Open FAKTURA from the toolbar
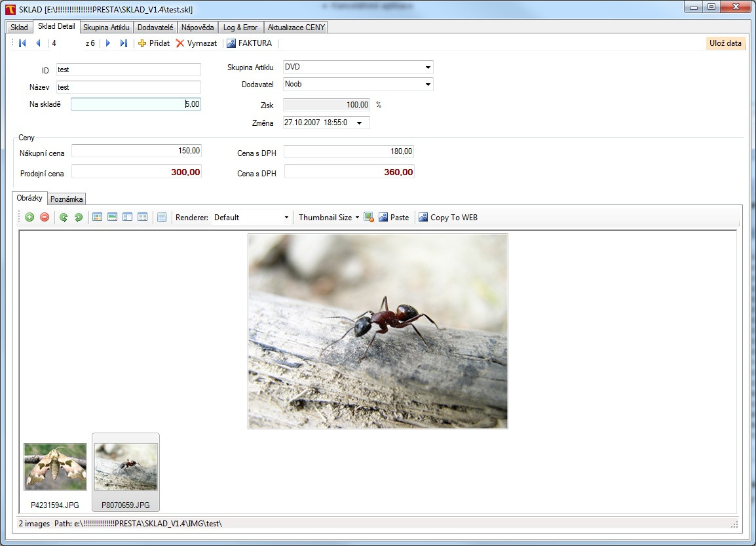Screen dimensions: 756x546 [x=249, y=43]
